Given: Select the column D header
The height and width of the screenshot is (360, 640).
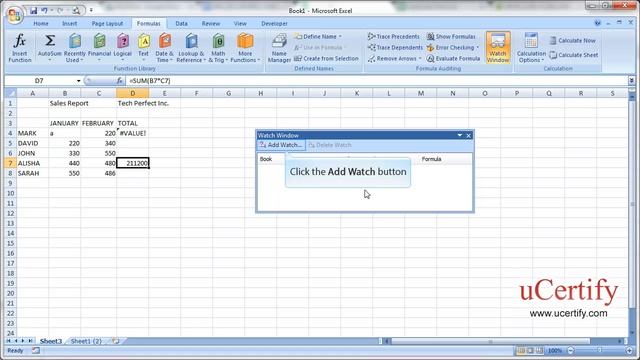Looking at the screenshot, I should 132,93.
